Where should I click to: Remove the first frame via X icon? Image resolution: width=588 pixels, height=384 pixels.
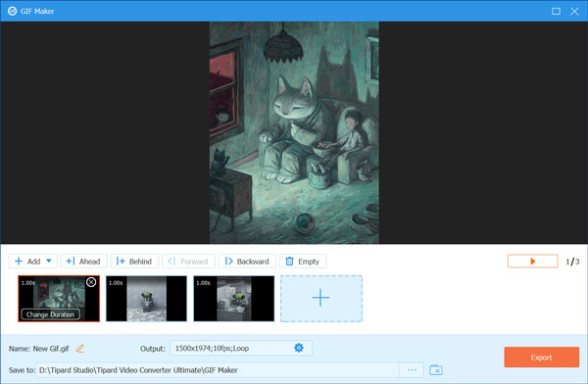click(x=91, y=282)
